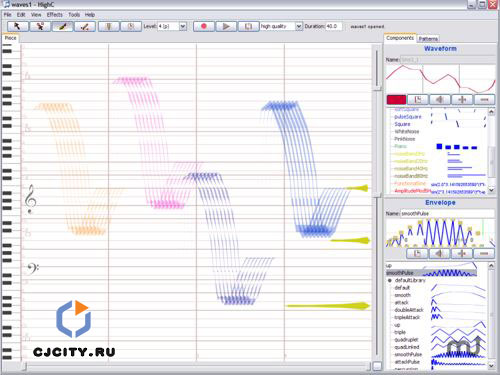Viewport: 500px width, 375px height.
Task: Select the doubleAttack envelope
Action: (x=409, y=310)
